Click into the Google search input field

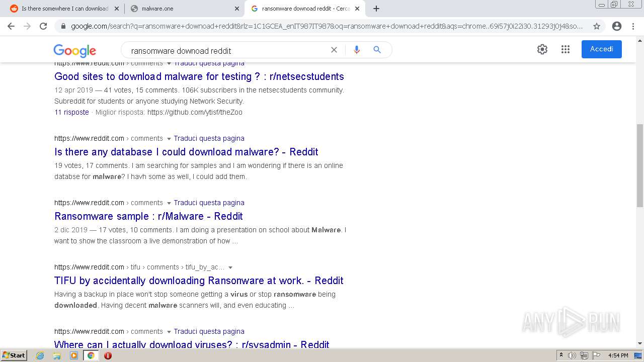point(226,50)
